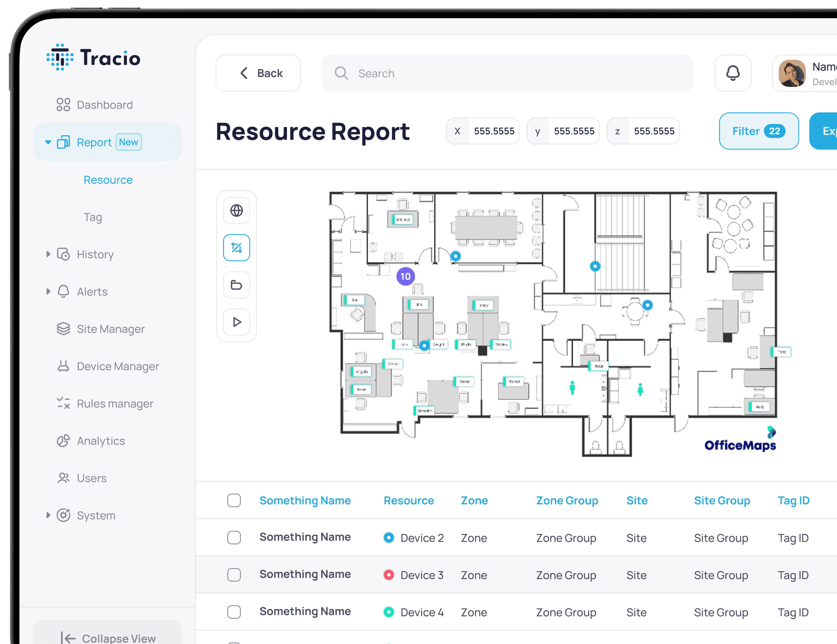This screenshot has height=644, width=837.
Task: Open notifications bell icon
Action: 732,73
